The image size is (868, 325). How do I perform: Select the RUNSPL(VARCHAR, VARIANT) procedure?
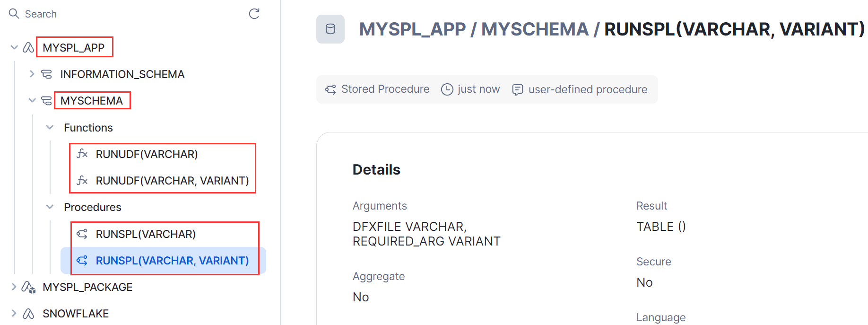172,261
